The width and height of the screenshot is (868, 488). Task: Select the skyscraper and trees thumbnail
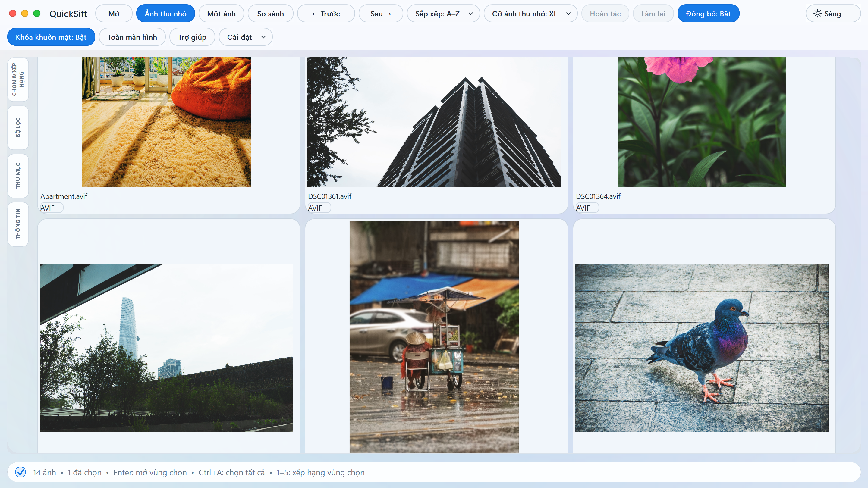click(166, 348)
